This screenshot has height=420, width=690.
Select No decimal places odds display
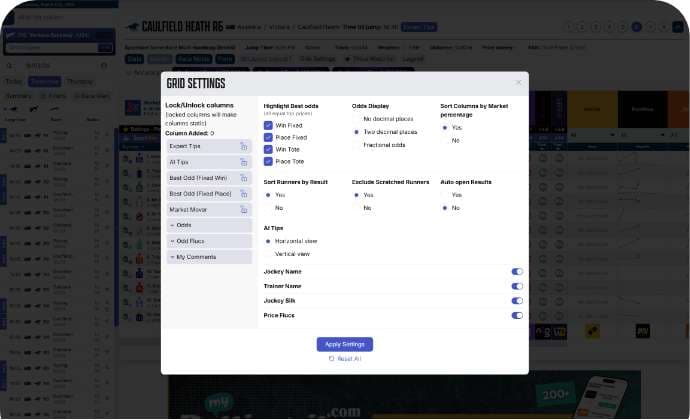(356, 119)
